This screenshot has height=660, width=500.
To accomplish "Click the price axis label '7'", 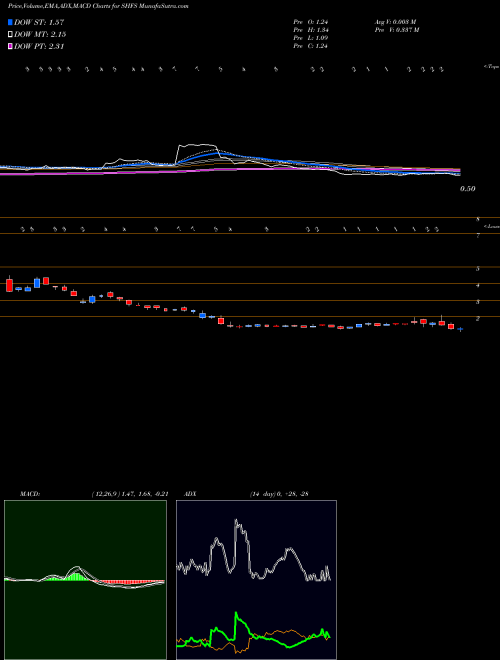I will [x=478, y=236].
